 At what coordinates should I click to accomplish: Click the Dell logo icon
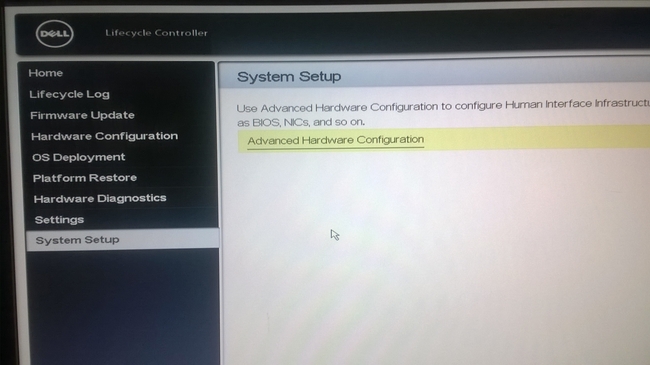tap(55, 34)
